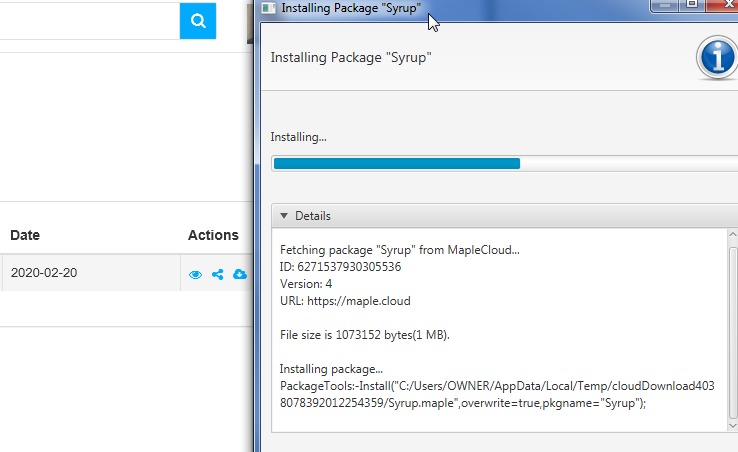Click the blue search magnifier button
The image size is (738, 452).
point(198,21)
